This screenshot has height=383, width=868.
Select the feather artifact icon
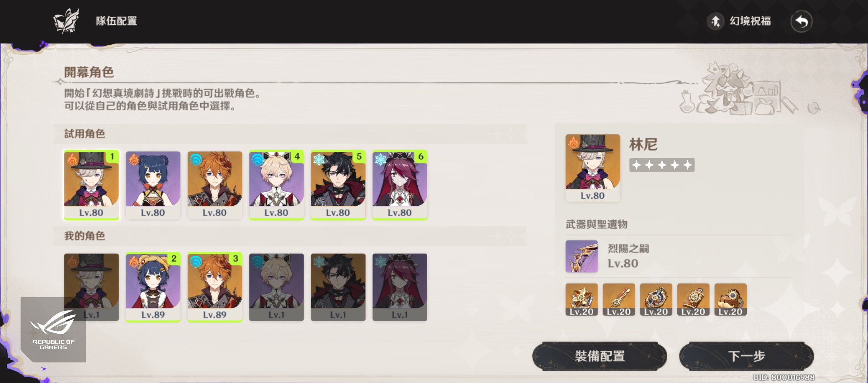click(619, 300)
